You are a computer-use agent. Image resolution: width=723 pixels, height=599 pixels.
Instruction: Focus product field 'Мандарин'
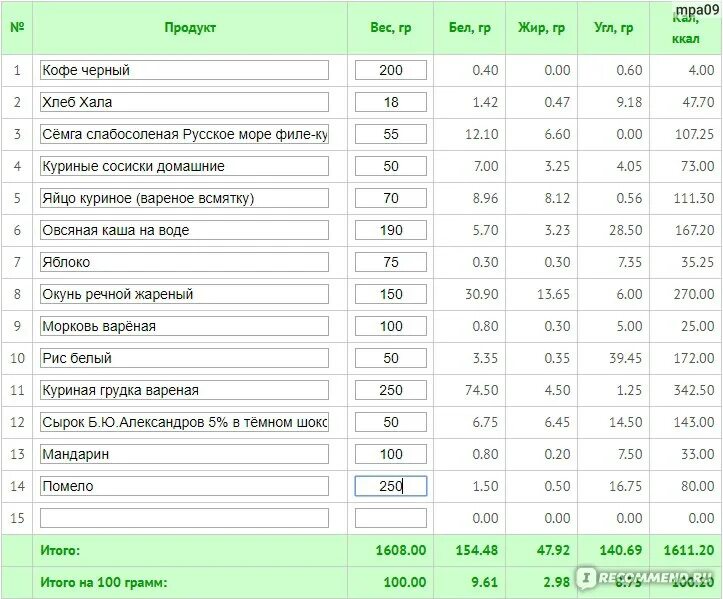click(x=184, y=454)
